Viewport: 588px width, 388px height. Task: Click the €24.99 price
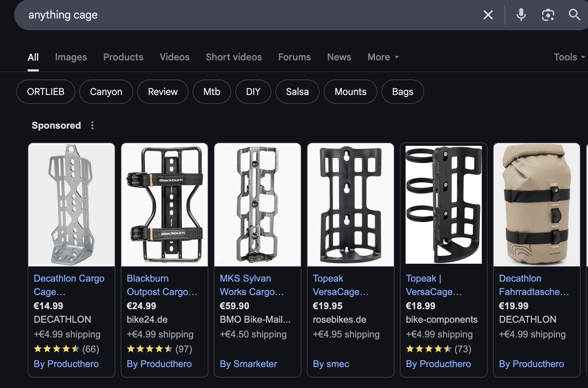141,306
